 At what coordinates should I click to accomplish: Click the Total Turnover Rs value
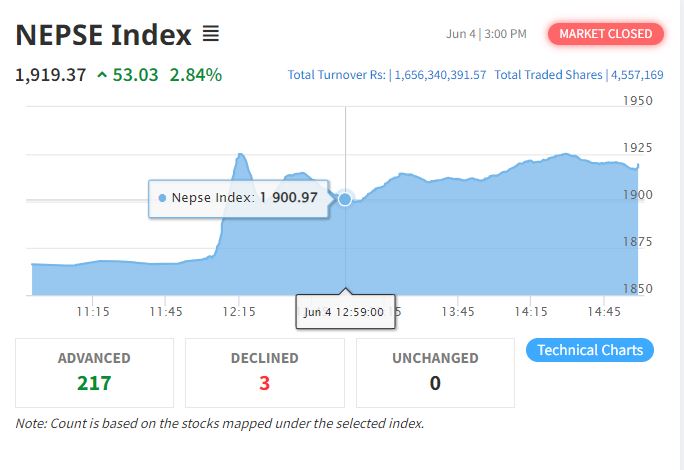pyautogui.click(x=440, y=75)
